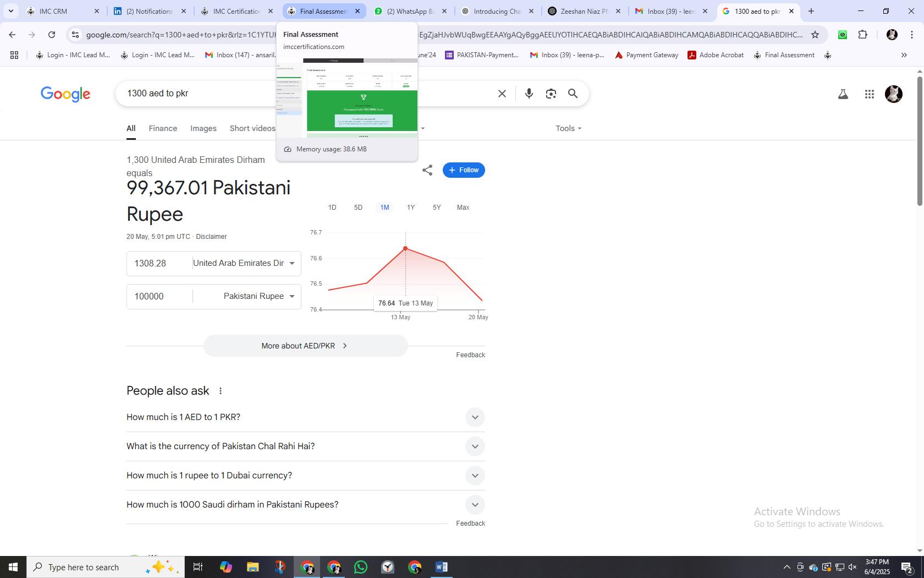This screenshot has width=924, height=578.
Task: Click the Windows taskbar search box
Action: (106, 567)
